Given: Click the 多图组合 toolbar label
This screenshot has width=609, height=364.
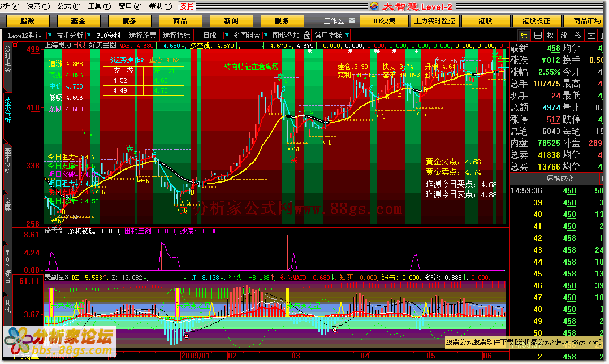Looking at the screenshot, I should pyautogui.click(x=247, y=35).
